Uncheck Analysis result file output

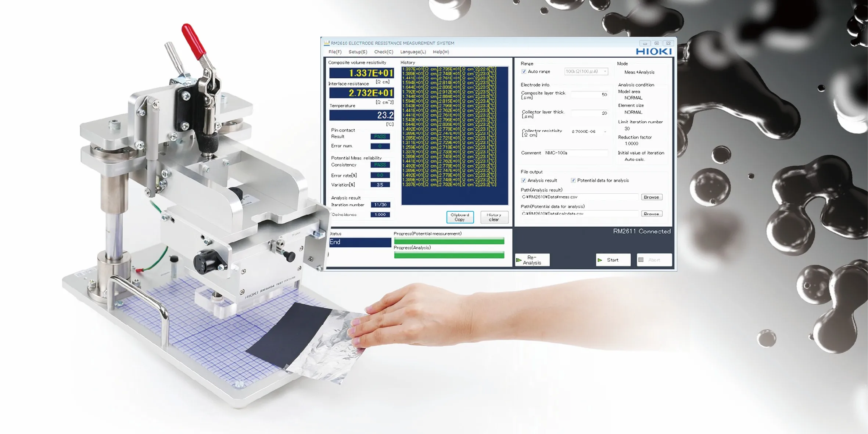tap(523, 180)
